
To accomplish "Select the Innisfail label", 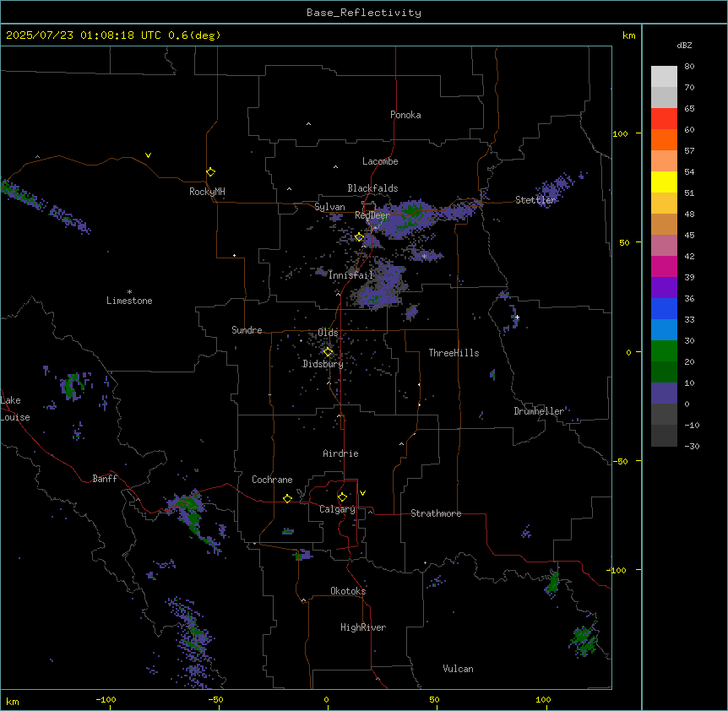I will click(x=351, y=275).
